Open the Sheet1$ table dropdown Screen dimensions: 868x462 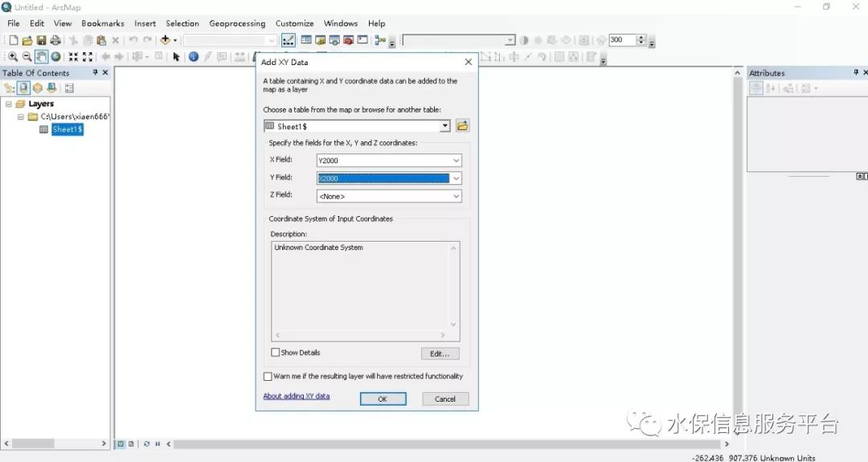click(445, 126)
